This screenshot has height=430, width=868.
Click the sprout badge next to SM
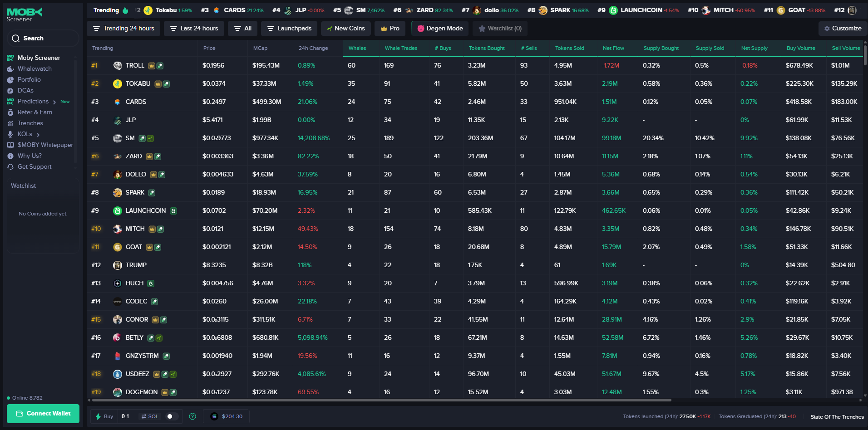pos(151,138)
